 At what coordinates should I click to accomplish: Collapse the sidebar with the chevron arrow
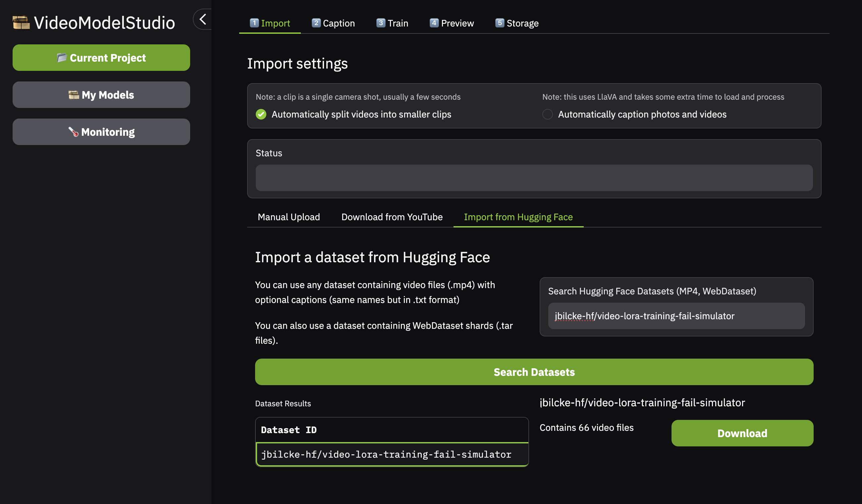pyautogui.click(x=203, y=19)
